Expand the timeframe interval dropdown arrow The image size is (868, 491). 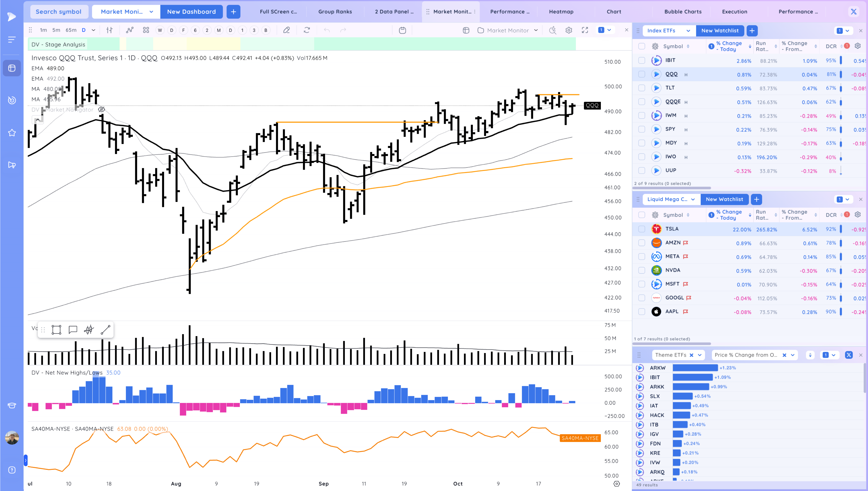click(94, 30)
